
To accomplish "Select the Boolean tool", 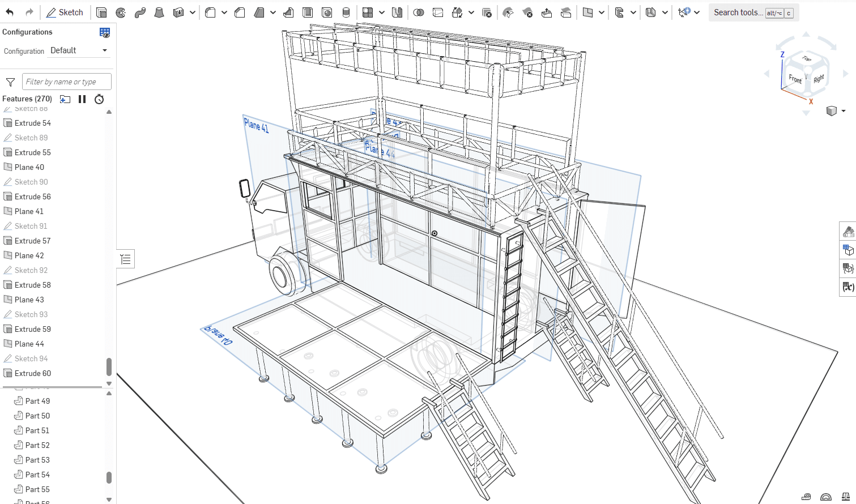I will (419, 12).
